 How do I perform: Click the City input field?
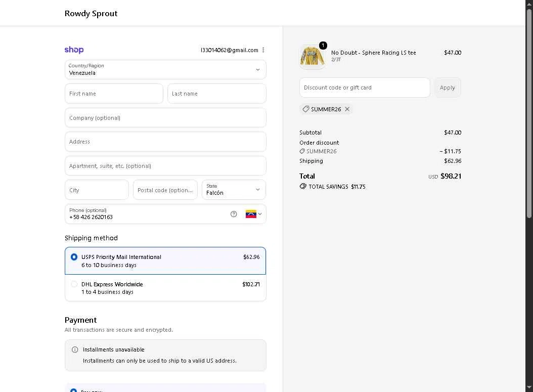(x=97, y=190)
